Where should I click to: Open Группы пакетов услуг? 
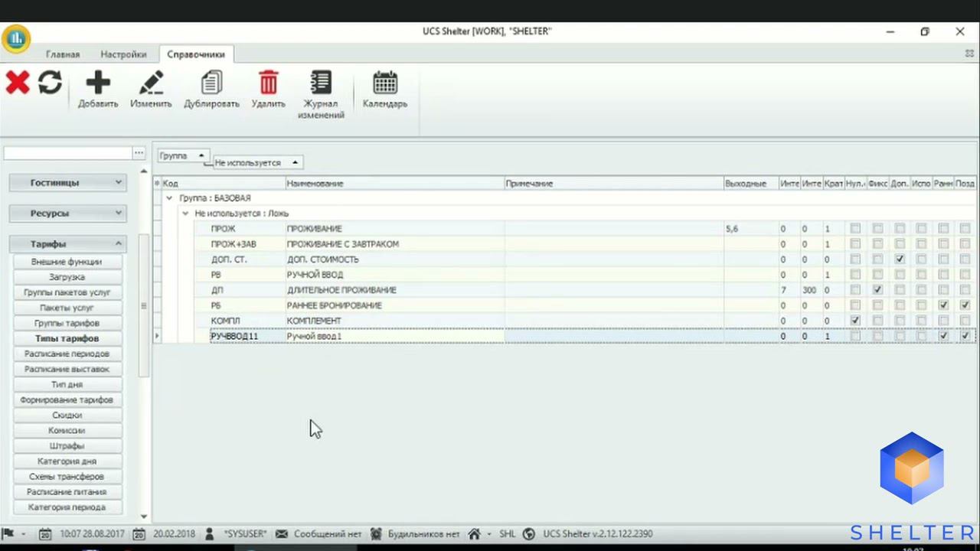(67, 292)
